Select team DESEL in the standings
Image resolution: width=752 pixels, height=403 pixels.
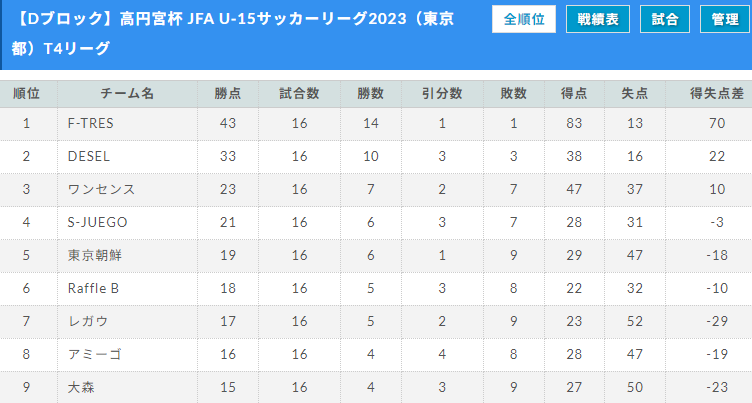click(x=89, y=156)
